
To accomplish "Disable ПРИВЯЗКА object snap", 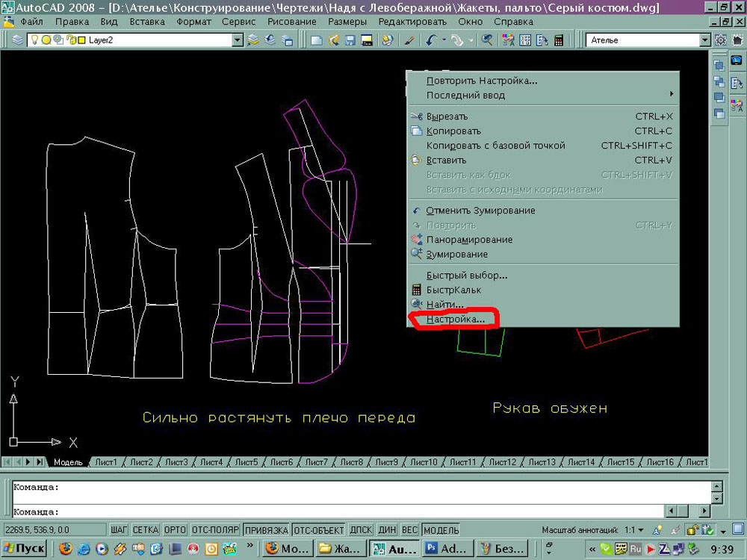I will [x=267, y=529].
